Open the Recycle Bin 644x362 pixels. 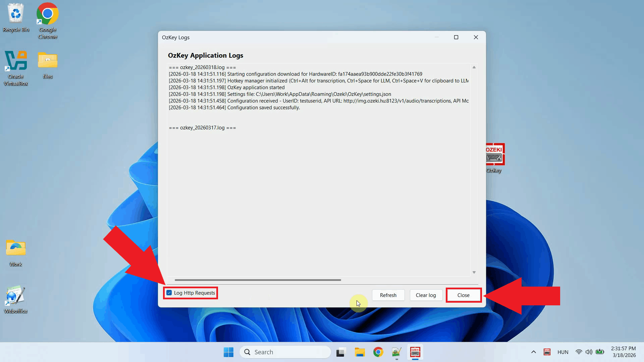(16, 13)
